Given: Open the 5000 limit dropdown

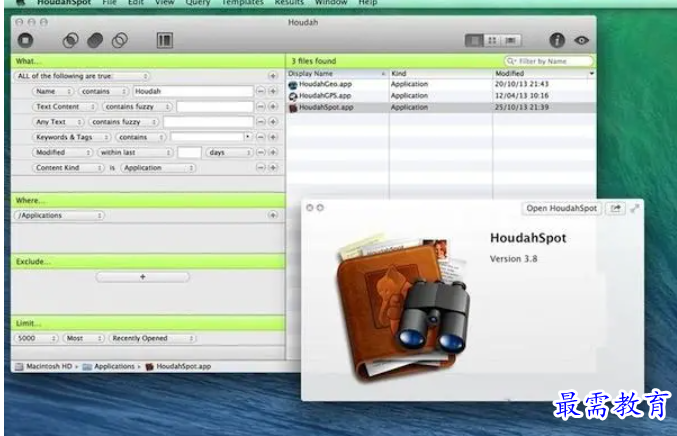Looking at the screenshot, I should [x=36, y=338].
